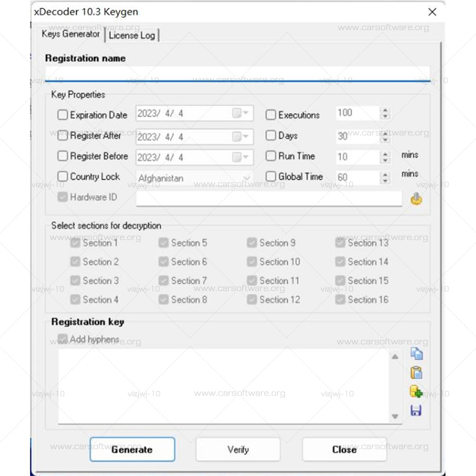Open the License Log tab
476x476 pixels.
tap(132, 35)
